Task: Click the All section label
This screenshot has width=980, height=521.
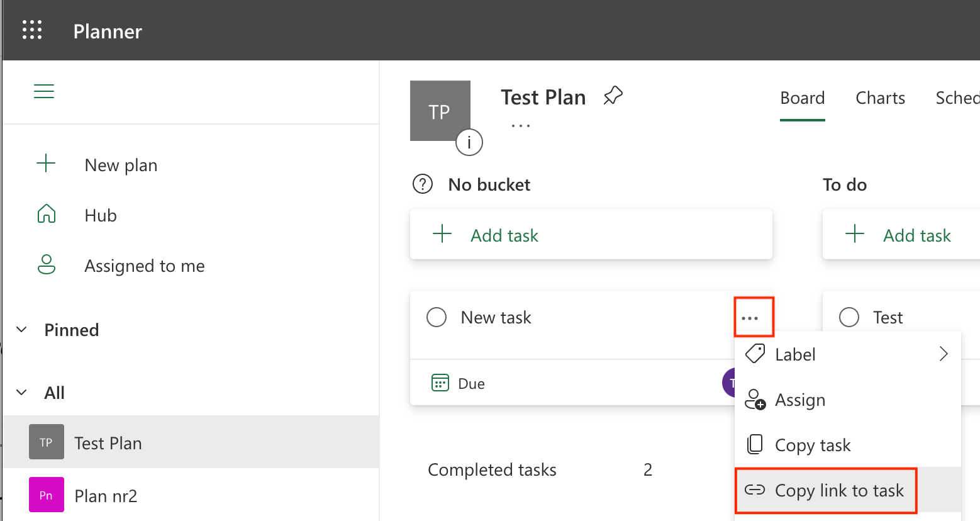Action: (54, 393)
